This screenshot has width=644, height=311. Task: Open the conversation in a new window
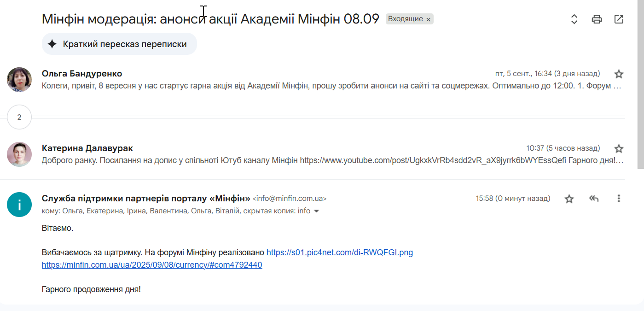619,19
